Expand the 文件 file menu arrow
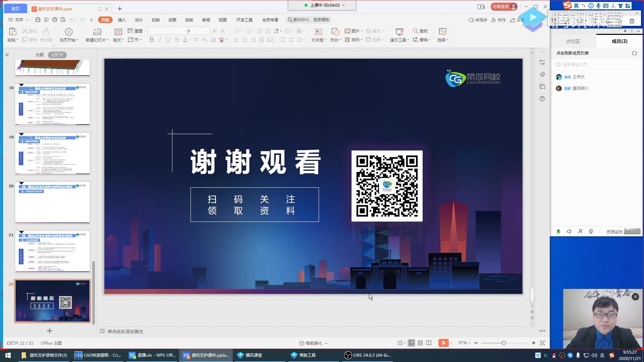The height and width of the screenshot is (362, 644). (27, 20)
